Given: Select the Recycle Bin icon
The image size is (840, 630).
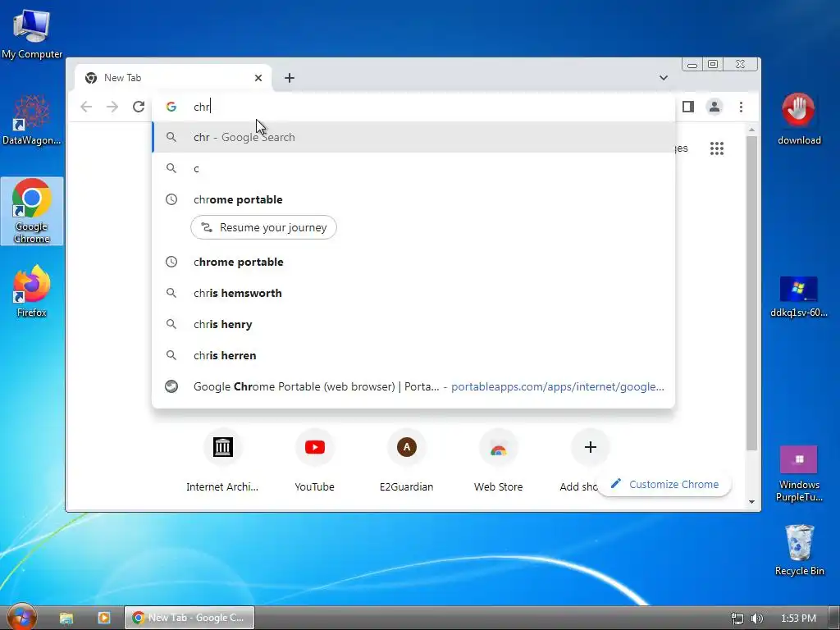Looking at the screenshot, I should click(x=799, y=550).
